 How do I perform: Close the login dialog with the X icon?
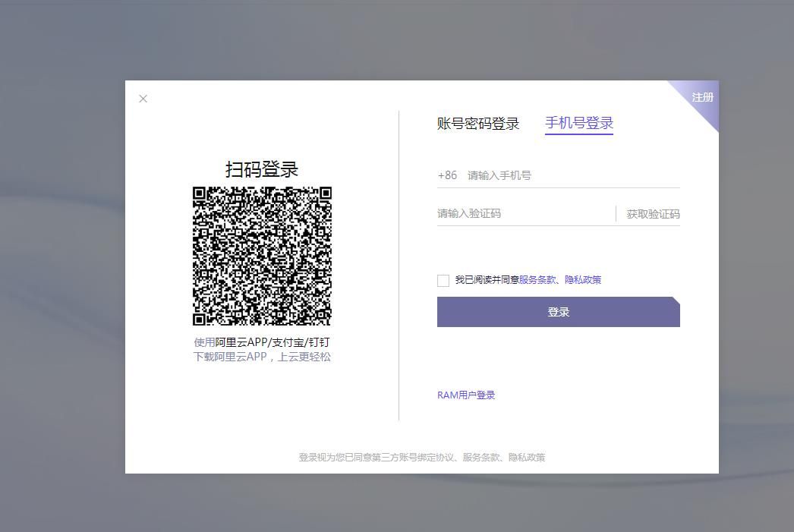[x=143, y=99]
